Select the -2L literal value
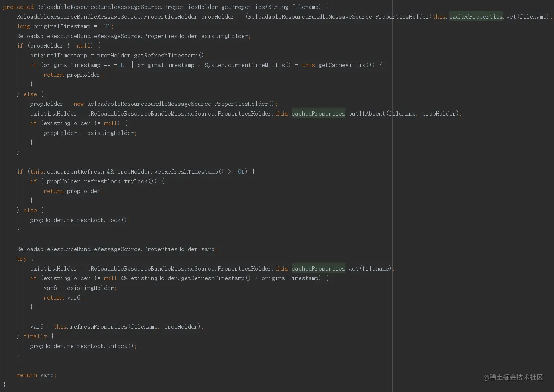Viewport: 554px width, 392px height. point(105,26)
